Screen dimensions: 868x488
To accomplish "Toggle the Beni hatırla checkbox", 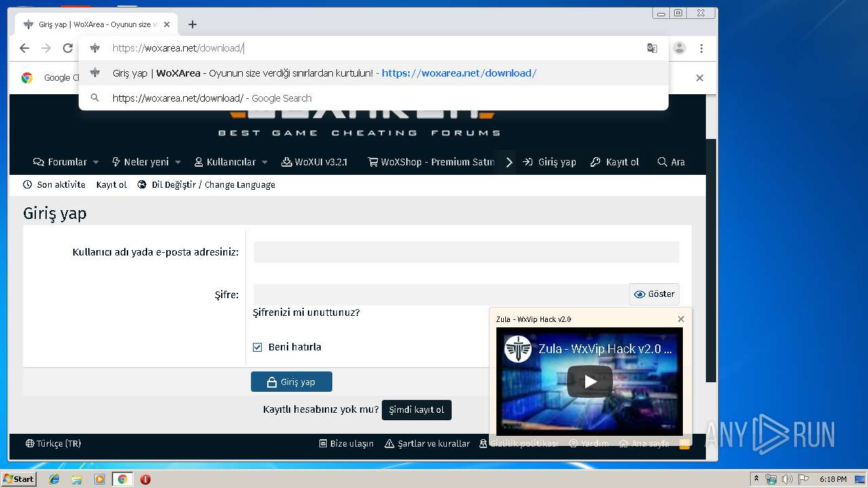I will click(258, 347).
